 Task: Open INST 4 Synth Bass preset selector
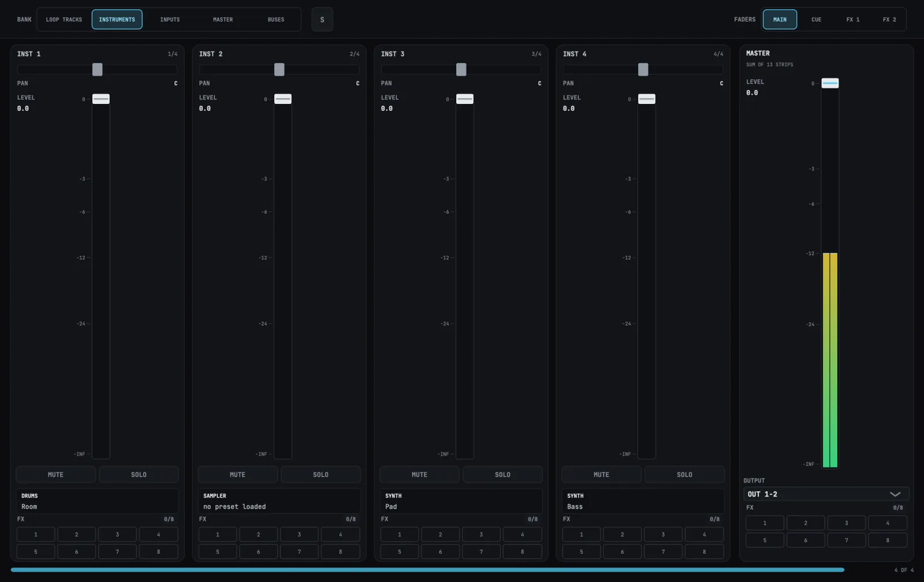click(x=643, y=501)
